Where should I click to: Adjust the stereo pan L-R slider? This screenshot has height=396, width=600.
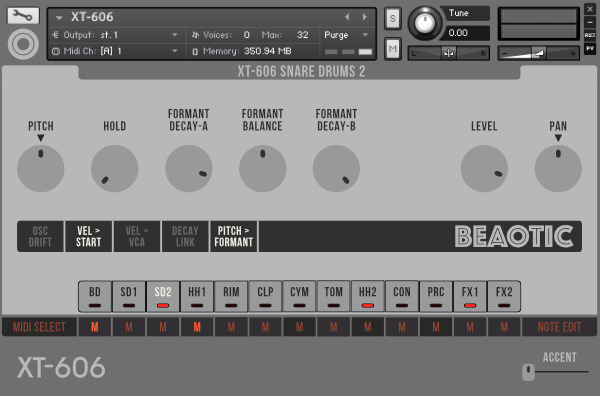[x=448, y=53]
